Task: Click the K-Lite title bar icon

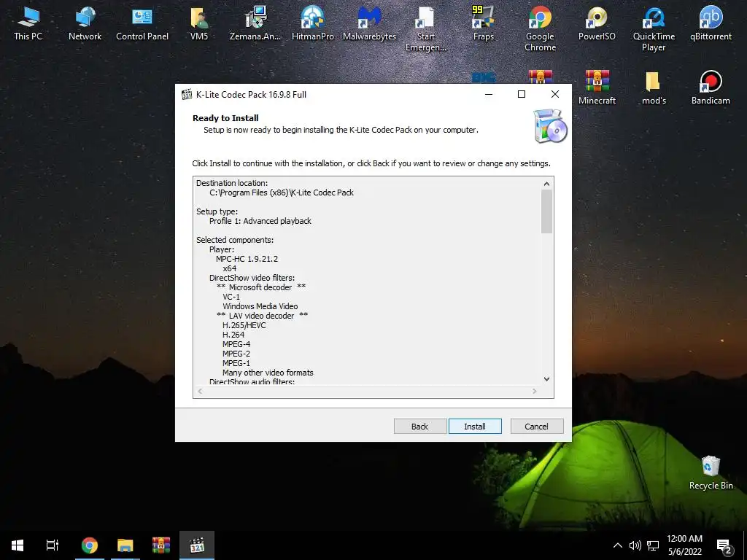Action: pyautogui.click(x=187, y=94)
